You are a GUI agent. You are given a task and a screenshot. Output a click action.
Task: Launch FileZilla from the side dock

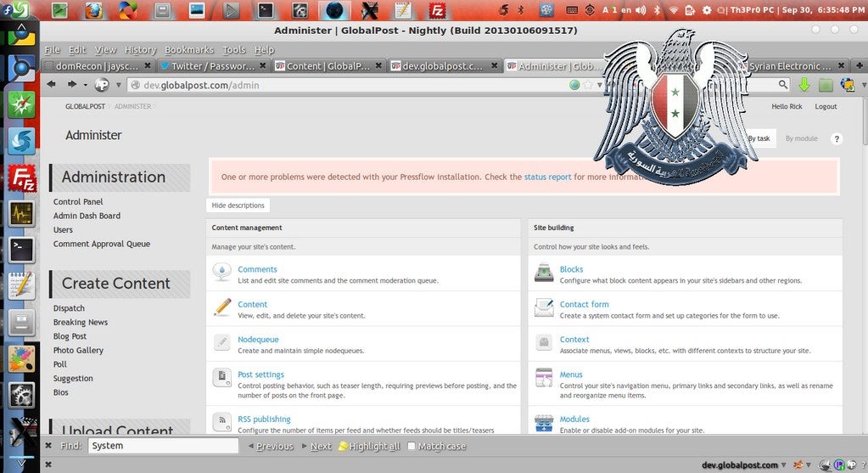click(21, 178)
